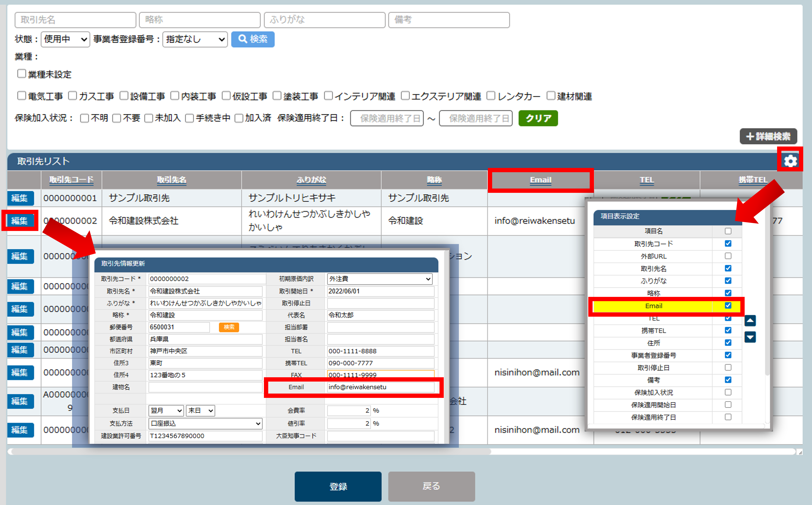Check the 加入済 insurance checkbox
812x505 pixels.
coord(238,118)
